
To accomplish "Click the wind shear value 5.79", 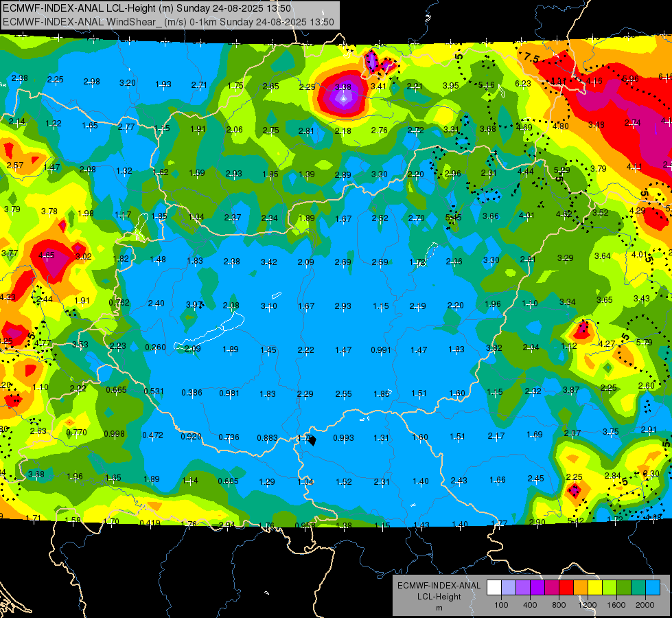I will [644, 342].
